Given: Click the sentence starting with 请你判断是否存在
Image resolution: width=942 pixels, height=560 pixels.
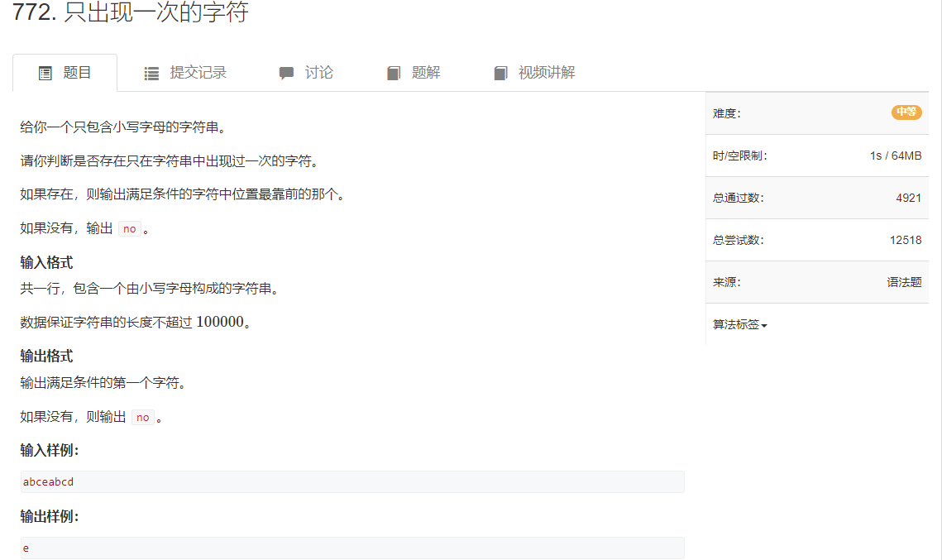Looking at the screenshot, I should click(x=170, y=161).
